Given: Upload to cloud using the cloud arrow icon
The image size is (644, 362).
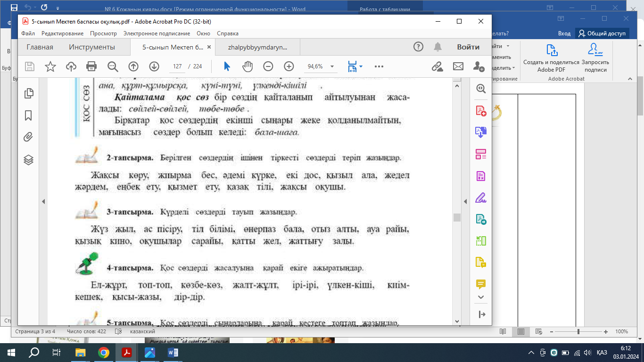Looking at the screenshot, I should pos(71,66).
